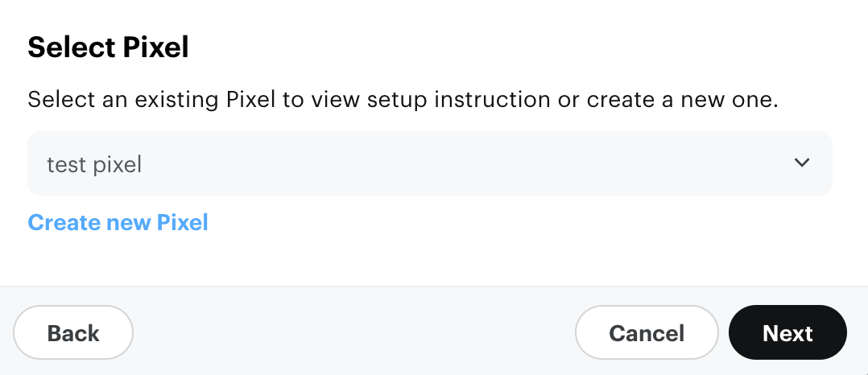Expand the existing Pixel combo box
The width and height of the screenshot is (868, 375).
tap(429, 163)
